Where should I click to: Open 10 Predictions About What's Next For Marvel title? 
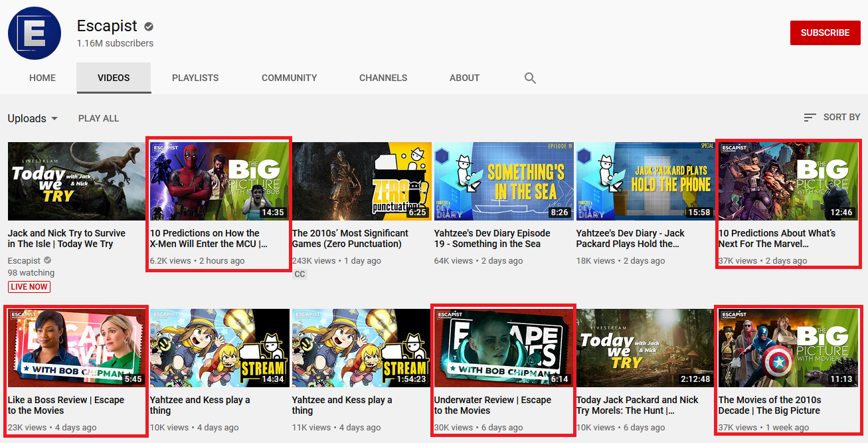coord(777,238)
